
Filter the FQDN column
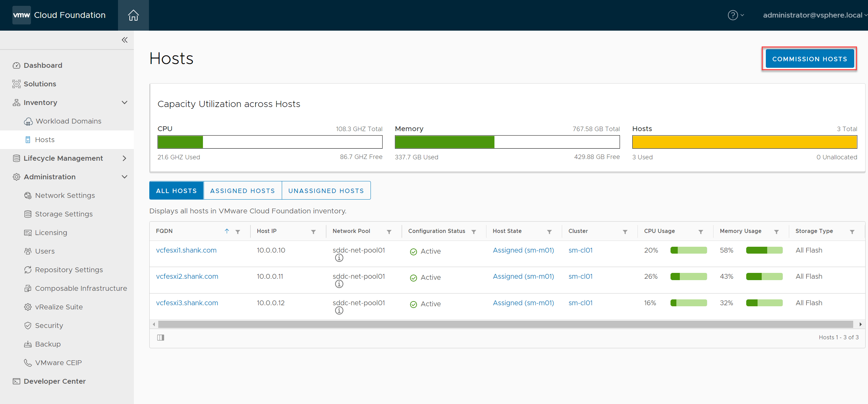238,232
